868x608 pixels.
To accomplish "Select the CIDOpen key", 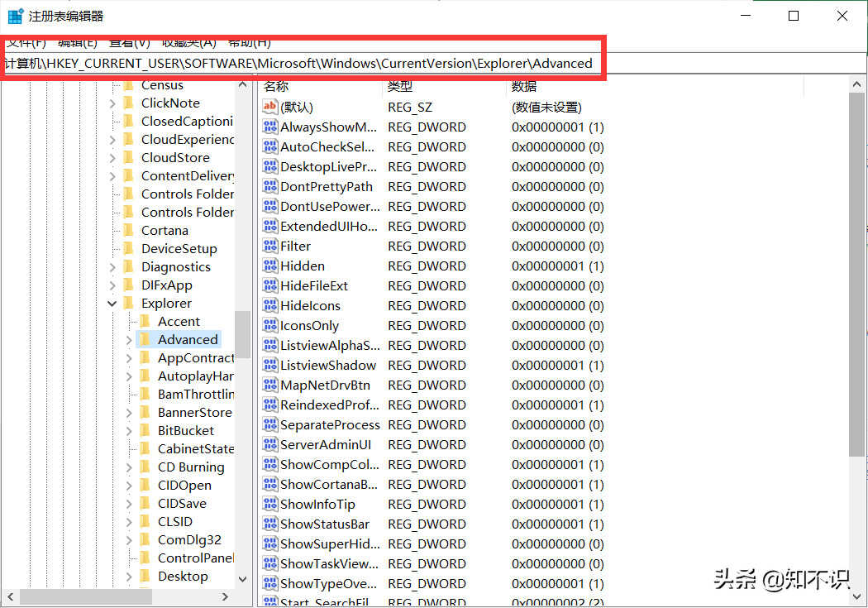I will tap(184, 485).
